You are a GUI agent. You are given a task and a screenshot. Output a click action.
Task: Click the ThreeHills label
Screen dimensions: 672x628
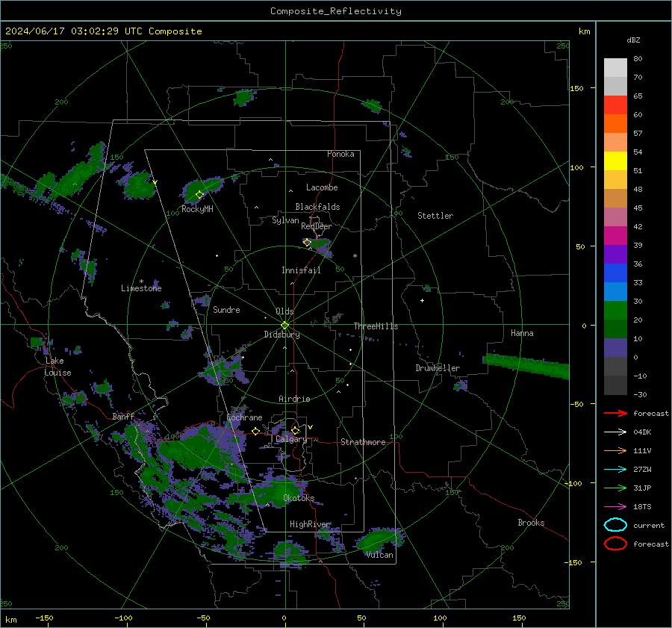point(376,326)
